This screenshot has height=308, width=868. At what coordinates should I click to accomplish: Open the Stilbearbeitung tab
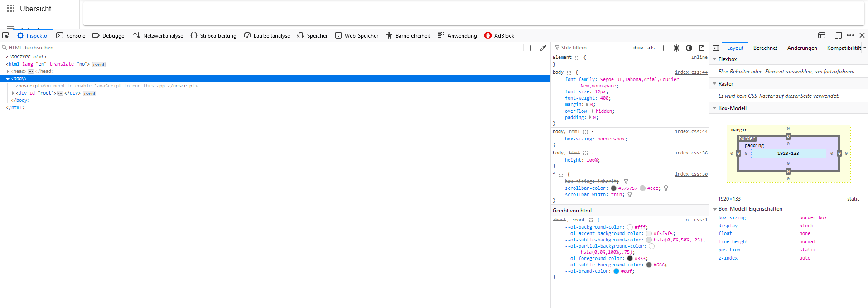(x=213, y=35)
